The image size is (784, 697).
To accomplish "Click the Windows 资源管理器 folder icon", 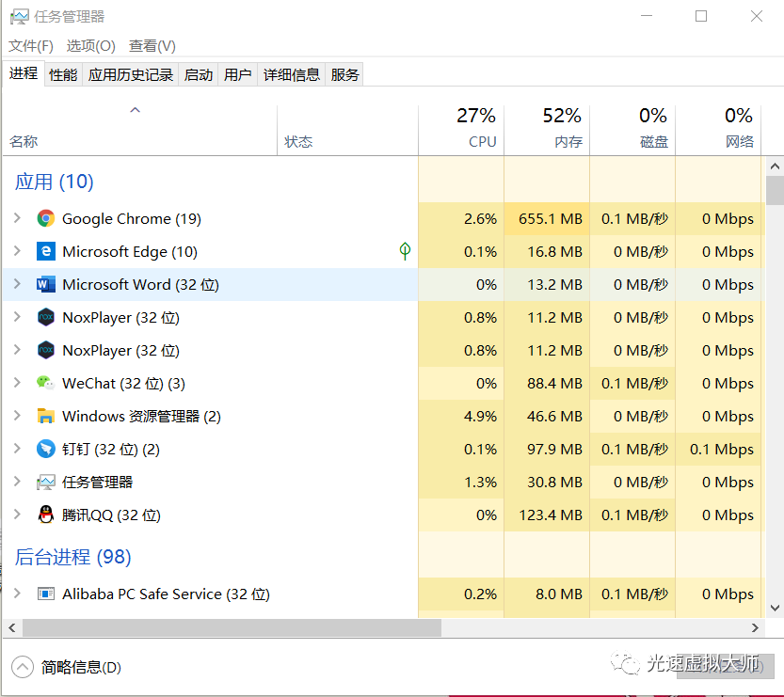I will pyautogui.click(x=45, y=416).
